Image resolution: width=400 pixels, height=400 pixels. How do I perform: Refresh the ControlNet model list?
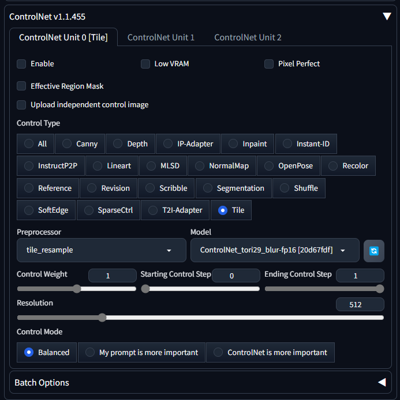click(374, 251)
